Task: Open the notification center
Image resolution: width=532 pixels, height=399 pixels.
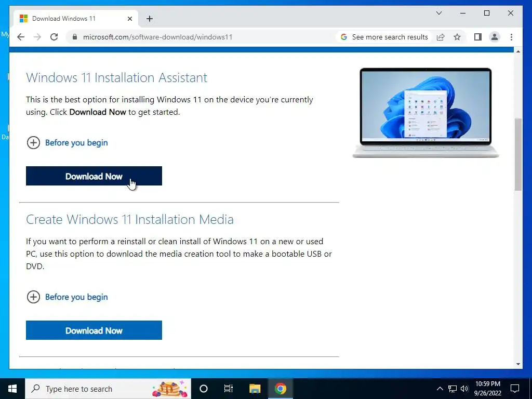Action: click(515, 389)
